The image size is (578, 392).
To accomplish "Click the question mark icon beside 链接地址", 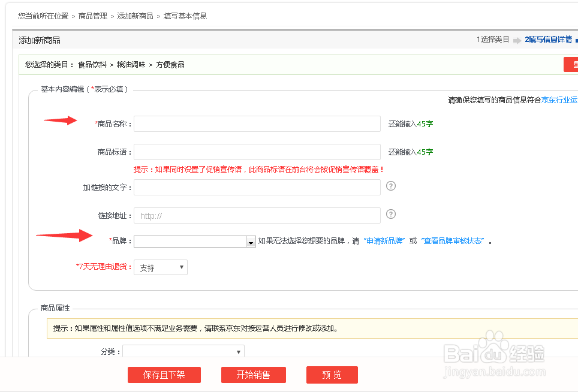I will point(392,215).
